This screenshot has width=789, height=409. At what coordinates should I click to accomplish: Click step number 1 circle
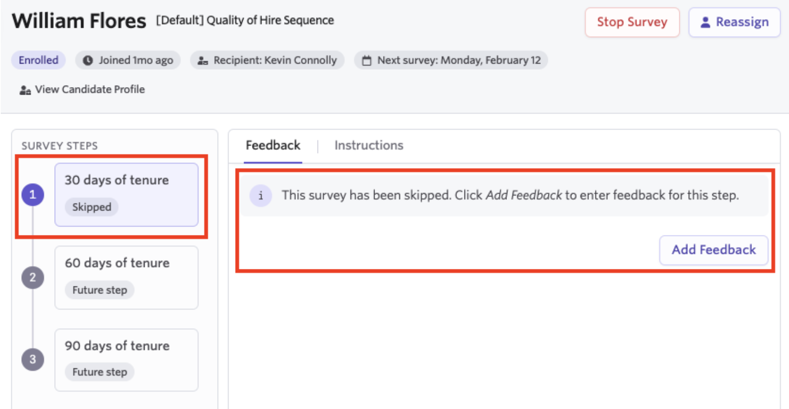tap(33, 195)
